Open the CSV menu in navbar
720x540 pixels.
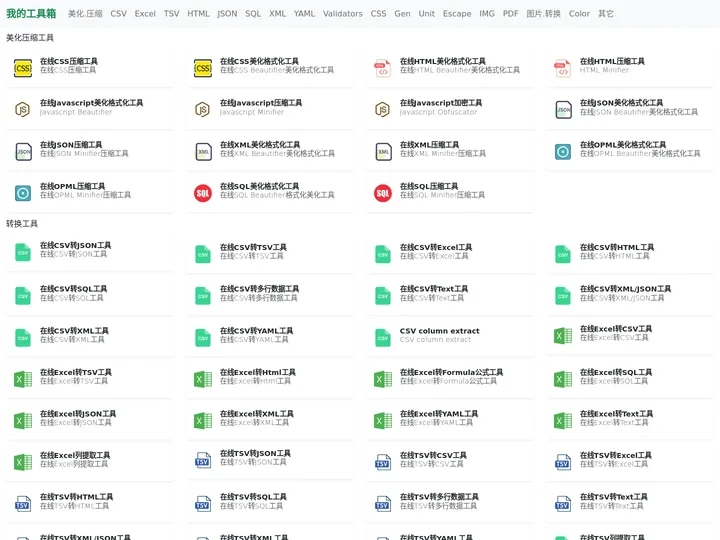(x=118, y=14)
